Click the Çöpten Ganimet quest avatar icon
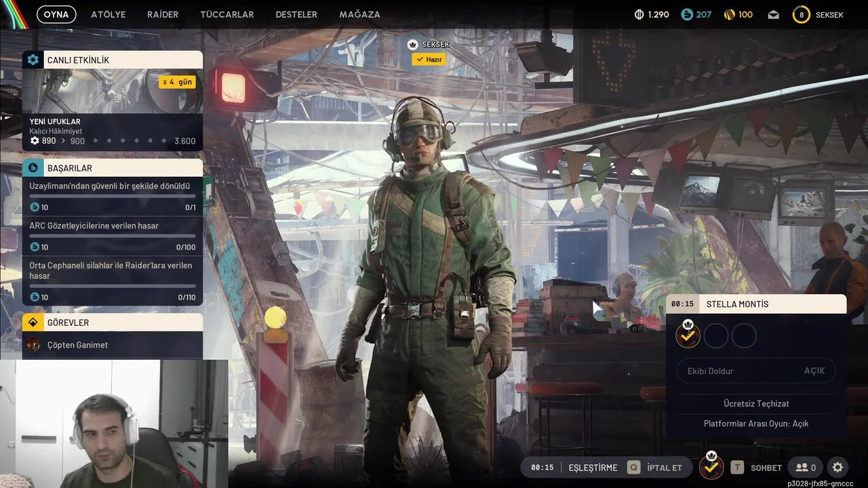This screenshot has width=868, height=488. (33, 345)
